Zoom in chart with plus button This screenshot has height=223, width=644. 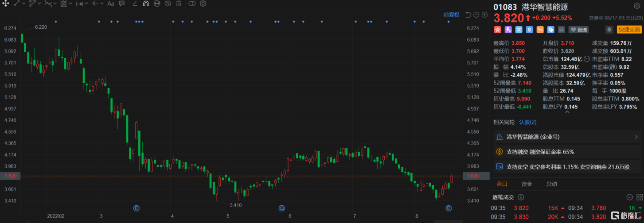point(484,15)
